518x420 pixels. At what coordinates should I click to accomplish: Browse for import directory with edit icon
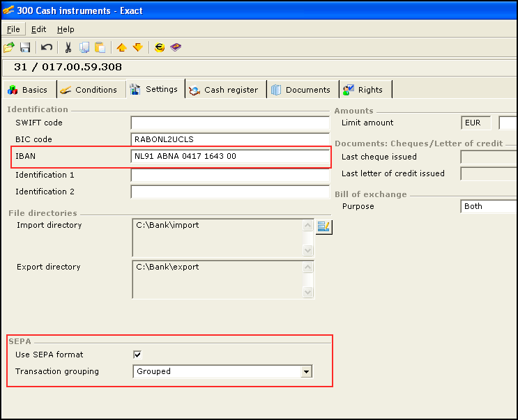(323, 226)
